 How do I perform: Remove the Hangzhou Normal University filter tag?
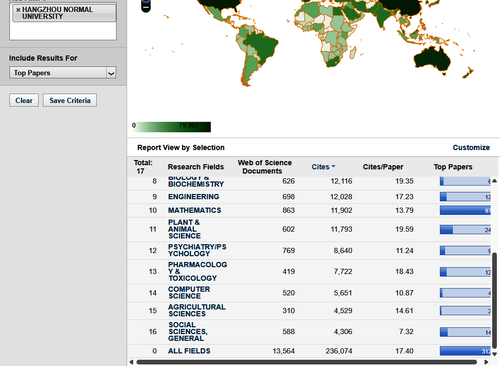[18, 10]
